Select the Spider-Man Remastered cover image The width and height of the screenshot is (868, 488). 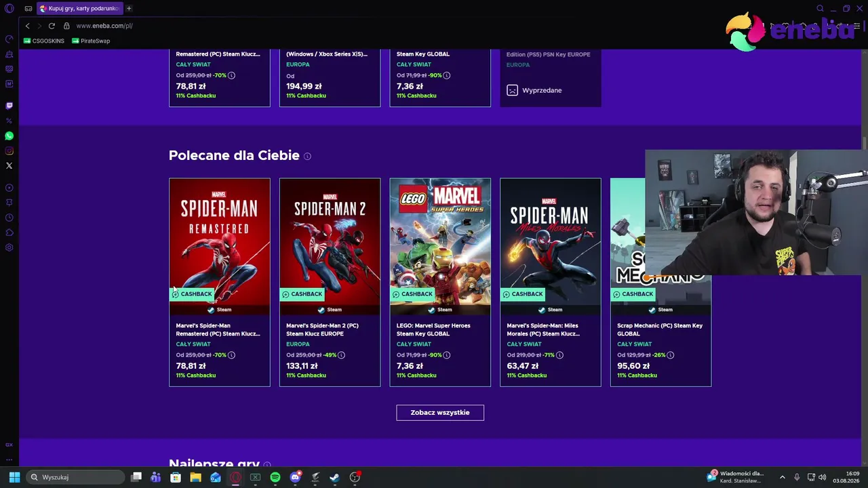click(x=220, y=242)
